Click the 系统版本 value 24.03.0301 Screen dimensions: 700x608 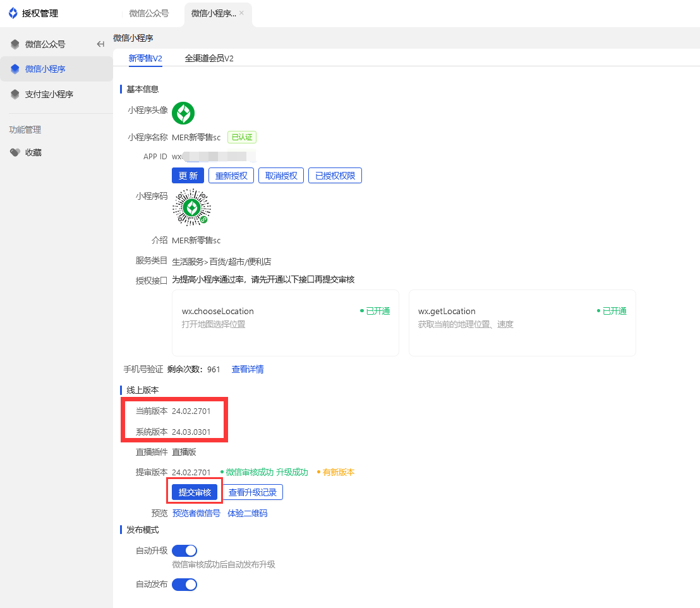click(191, 432)
